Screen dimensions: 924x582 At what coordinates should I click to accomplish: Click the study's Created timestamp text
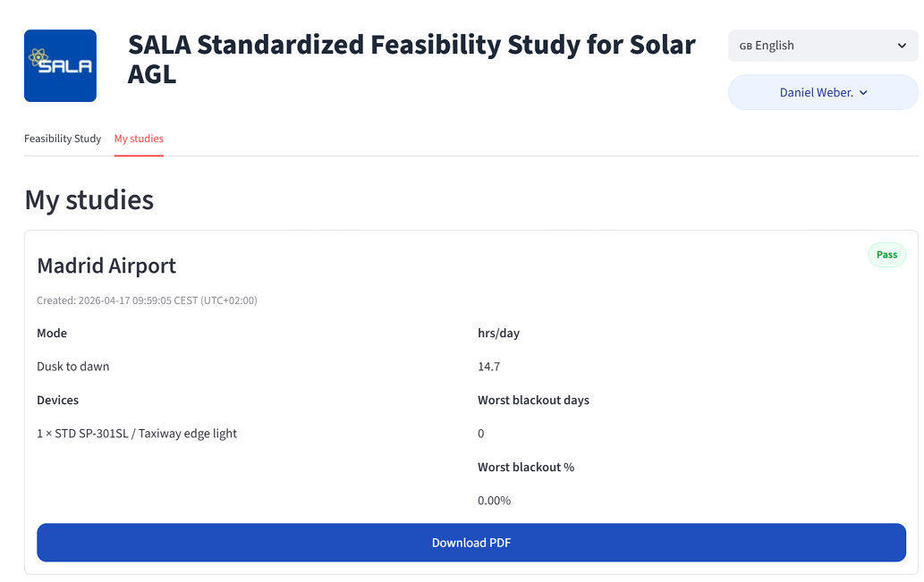[147, 300]
